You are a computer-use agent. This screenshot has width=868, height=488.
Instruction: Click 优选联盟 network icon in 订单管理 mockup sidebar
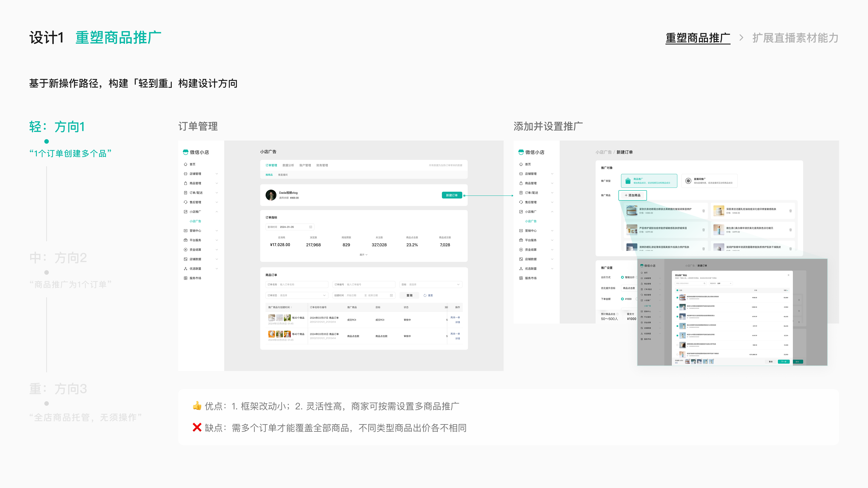(185, 268)
